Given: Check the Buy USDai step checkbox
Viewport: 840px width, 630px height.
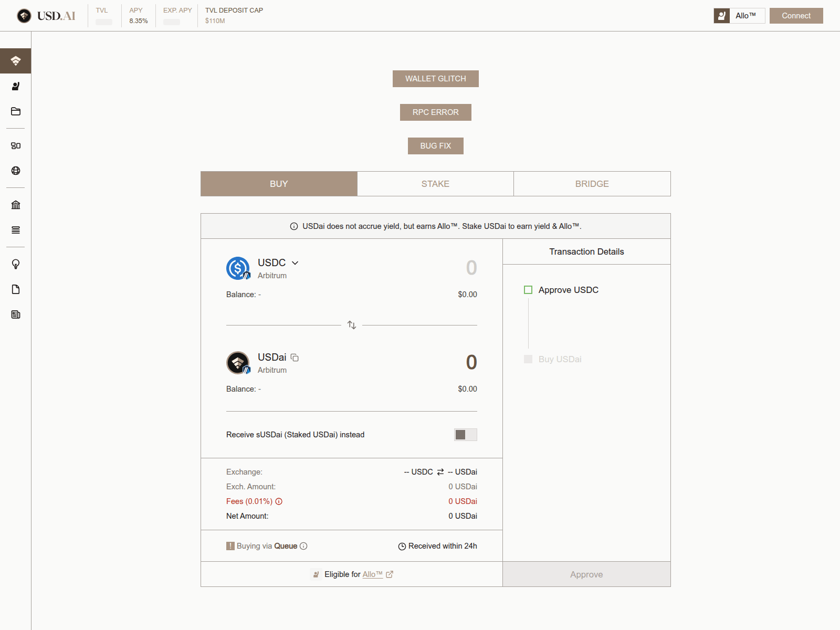Looking at the screenshot, I should pyautogui.click(x=528, y=359).
